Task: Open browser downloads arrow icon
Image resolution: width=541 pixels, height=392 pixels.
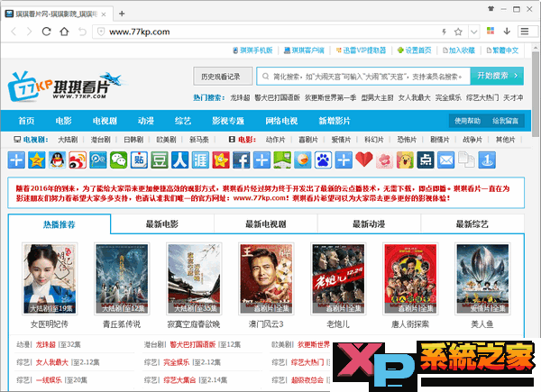Action: (507, 32)
